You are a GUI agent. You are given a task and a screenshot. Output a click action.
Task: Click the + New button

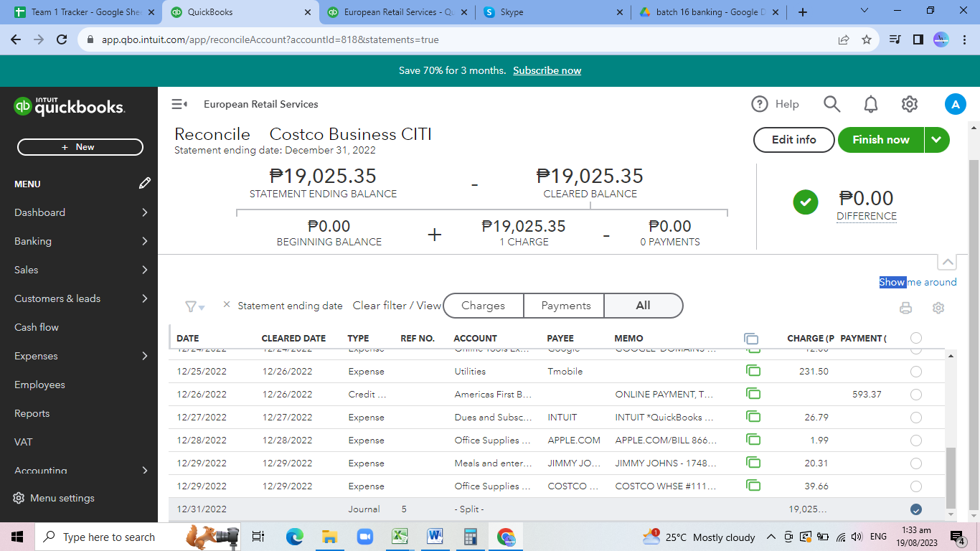pyautogui.click(x=80, y=147)
